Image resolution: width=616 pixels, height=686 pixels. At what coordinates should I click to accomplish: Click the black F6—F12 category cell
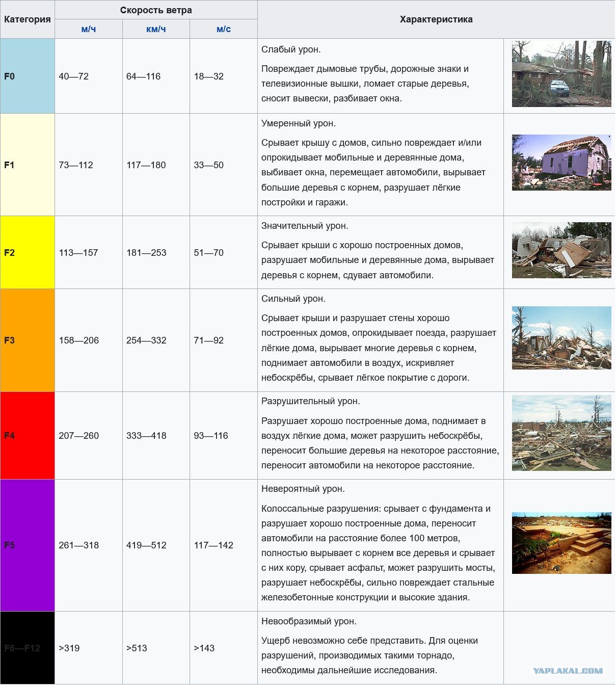tap(28, 648)
